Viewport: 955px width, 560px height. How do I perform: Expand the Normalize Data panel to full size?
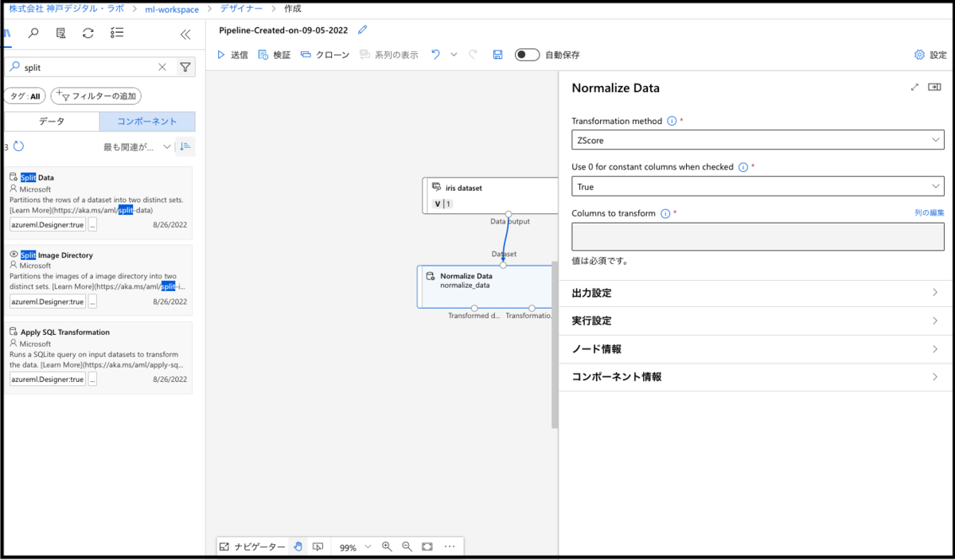click(914, 87)
